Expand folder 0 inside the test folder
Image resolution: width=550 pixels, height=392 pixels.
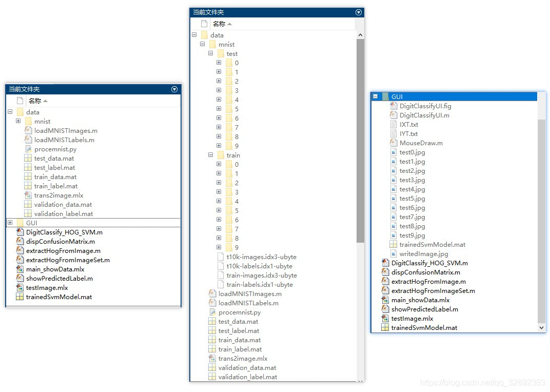[219, 63]
